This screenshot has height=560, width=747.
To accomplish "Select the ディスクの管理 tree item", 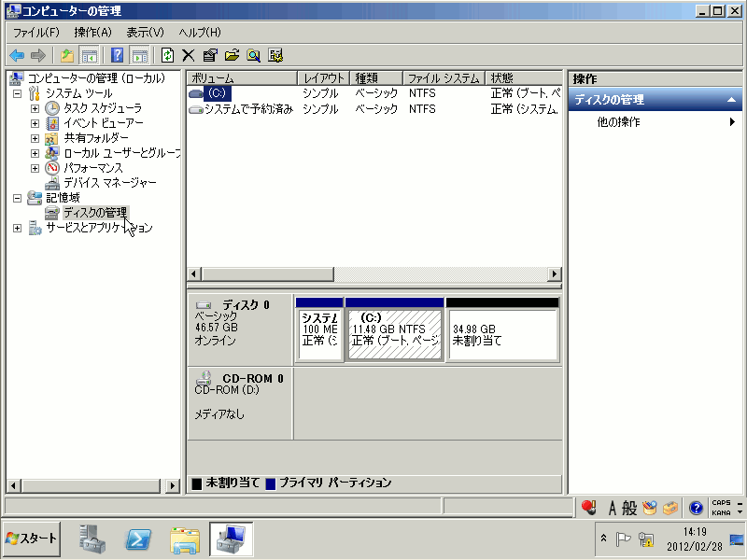I will point(95,213).
